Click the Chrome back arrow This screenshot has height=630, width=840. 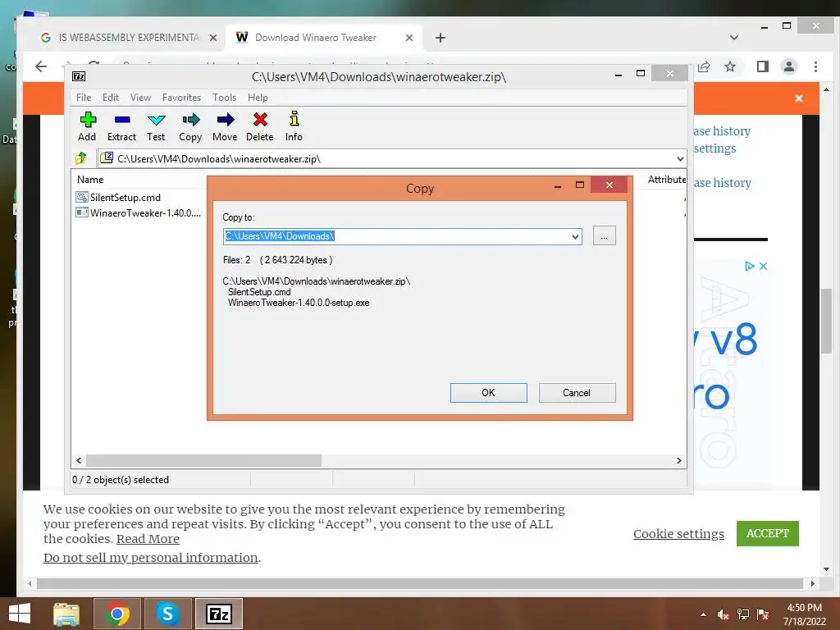coord(41,66)
